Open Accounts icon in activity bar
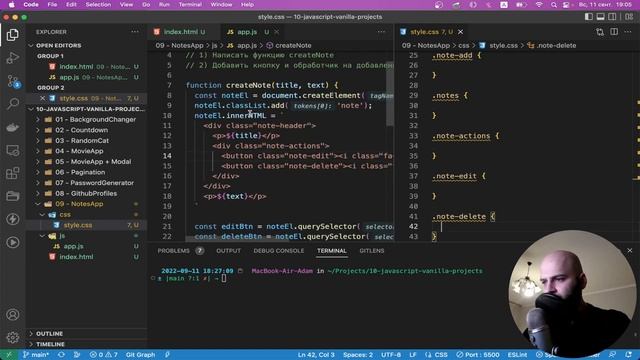 point(13,315)
